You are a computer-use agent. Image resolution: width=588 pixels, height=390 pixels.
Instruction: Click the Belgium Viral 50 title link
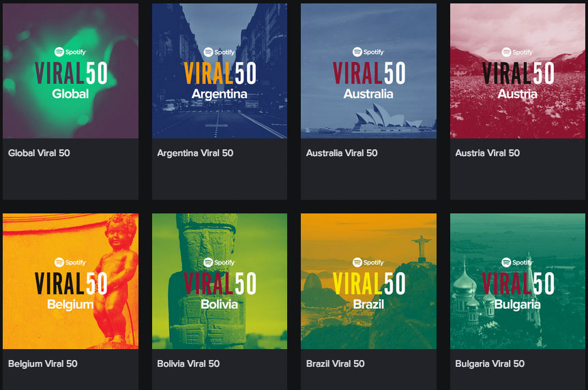(43, 364)
